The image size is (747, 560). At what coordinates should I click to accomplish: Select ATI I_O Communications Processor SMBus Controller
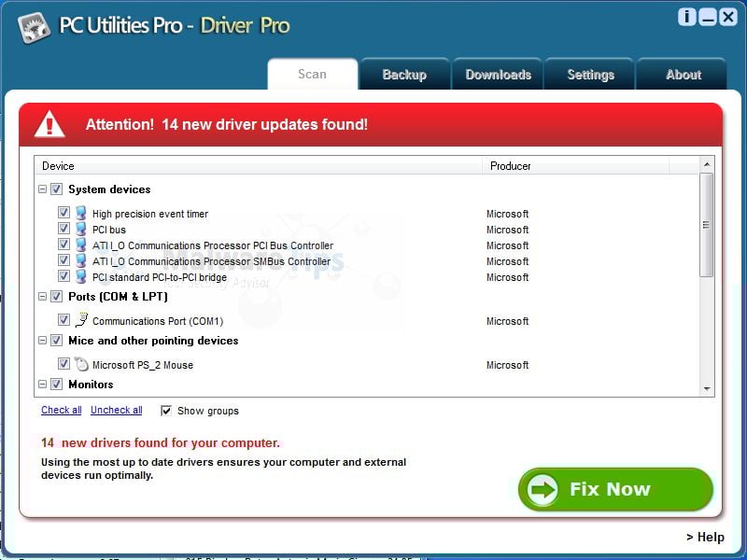212,261
